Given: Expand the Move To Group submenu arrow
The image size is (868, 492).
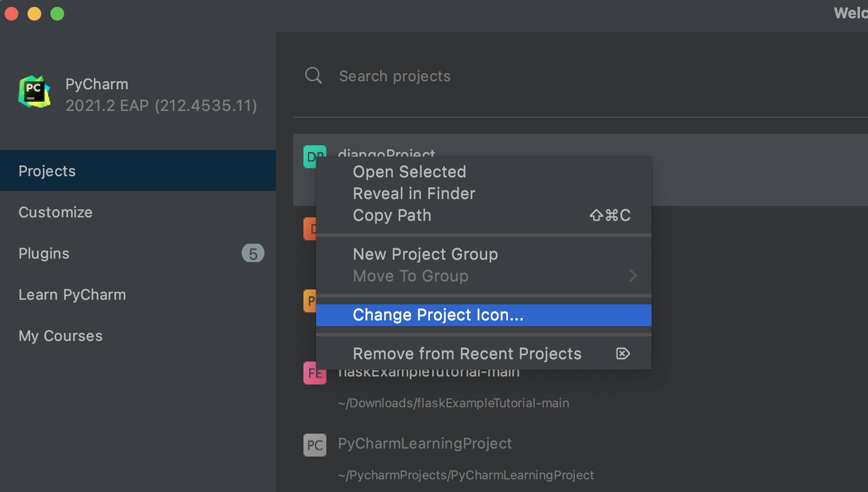Looking at the screenshot, I should pyautogui.click(x=633, y=276).
